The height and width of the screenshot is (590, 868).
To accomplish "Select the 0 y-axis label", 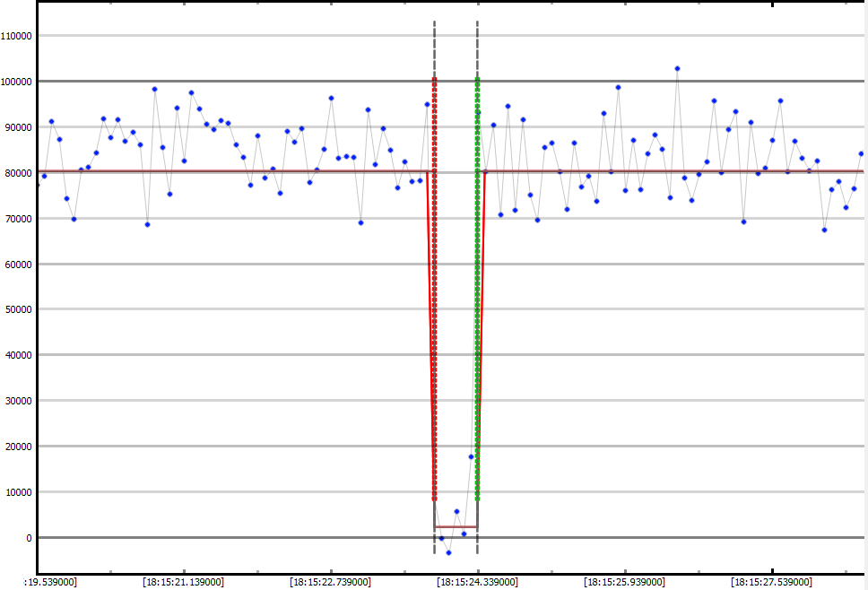I will coord(30,538).
